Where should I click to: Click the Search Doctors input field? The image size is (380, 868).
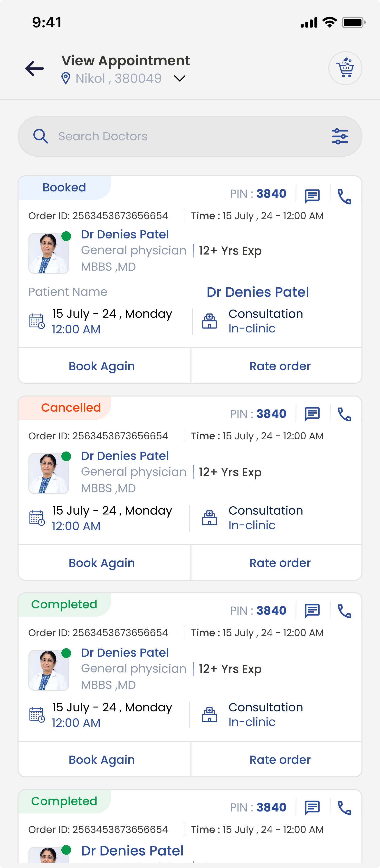[x=190, y=136]
